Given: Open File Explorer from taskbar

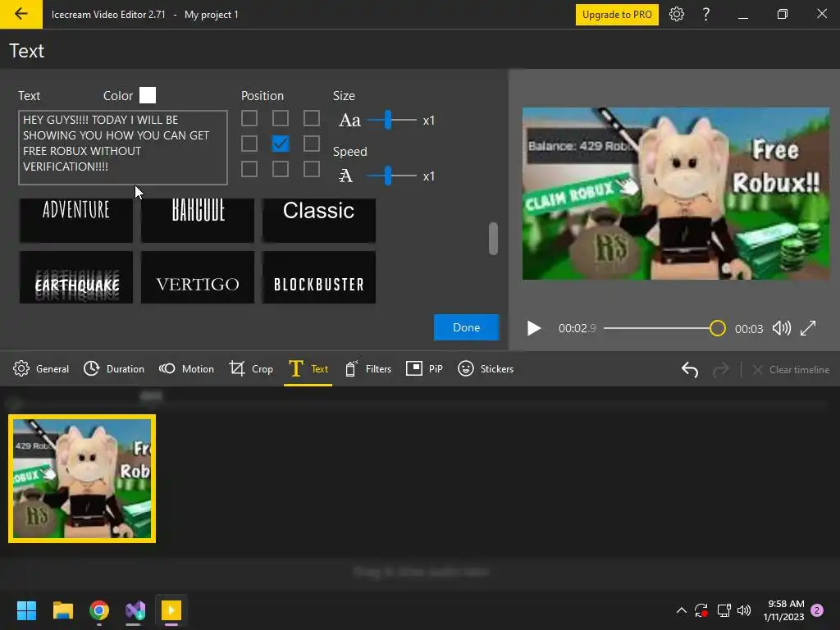Looking at the screenshot, I should coord(62,610).
